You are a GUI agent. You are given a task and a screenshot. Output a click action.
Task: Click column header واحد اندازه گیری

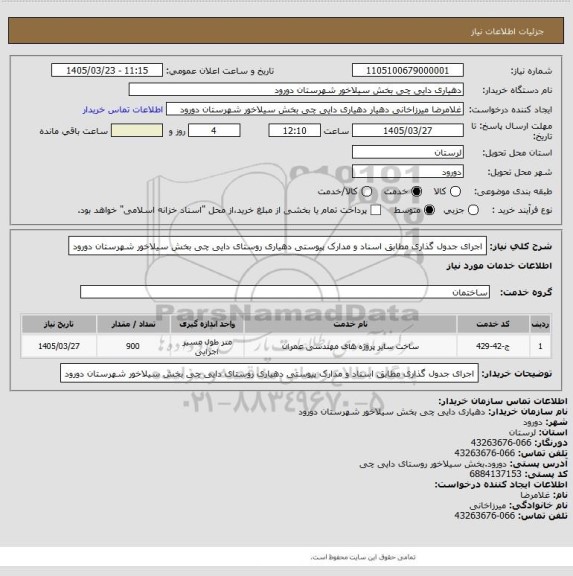(x=207, y=324)
